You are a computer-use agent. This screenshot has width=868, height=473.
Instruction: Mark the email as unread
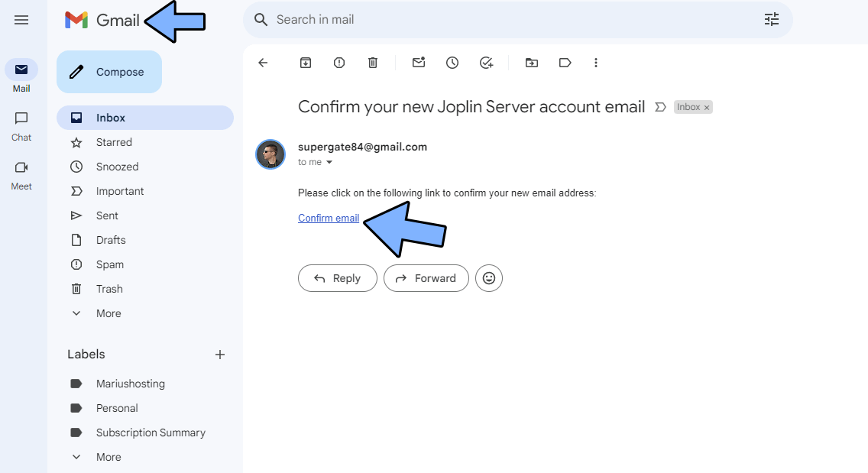(x=419, y=63)
